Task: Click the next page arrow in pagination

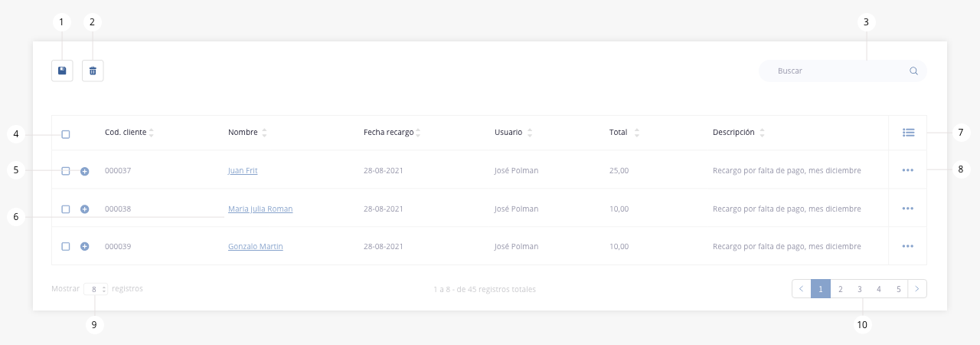Action: tap(917, 289)
